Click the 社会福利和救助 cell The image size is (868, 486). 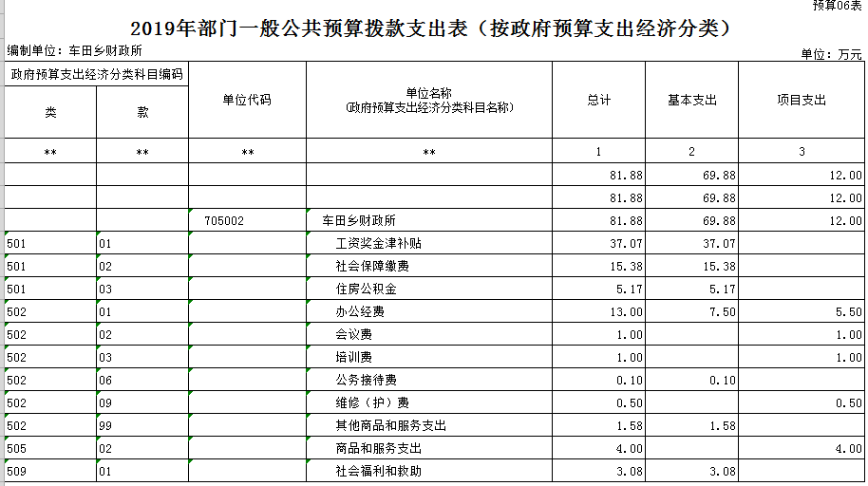[378, 471]
